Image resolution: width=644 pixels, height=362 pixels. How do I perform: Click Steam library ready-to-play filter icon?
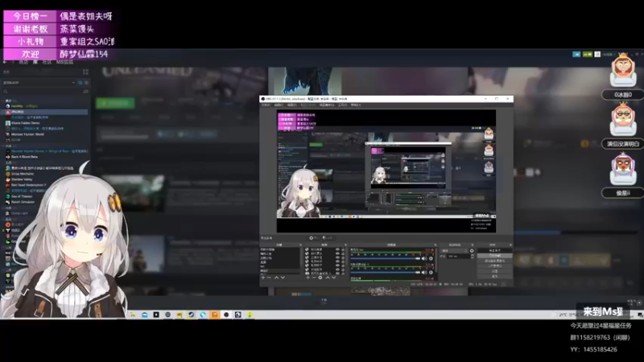[86, 83]
